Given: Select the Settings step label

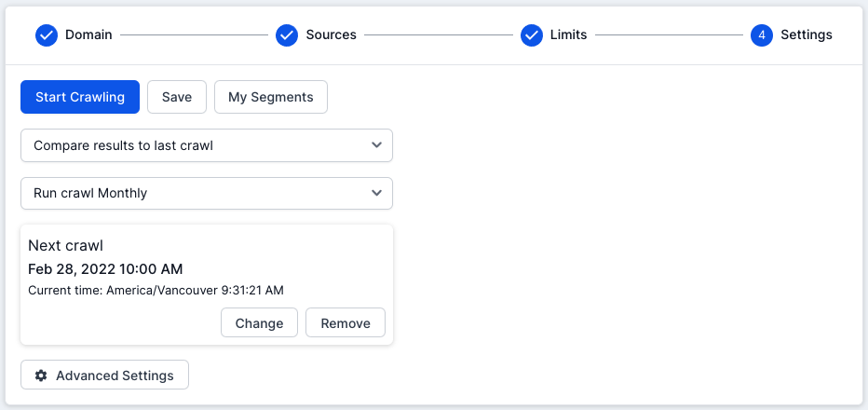Looking at the screenshot, I should click(x=807, y=34).
